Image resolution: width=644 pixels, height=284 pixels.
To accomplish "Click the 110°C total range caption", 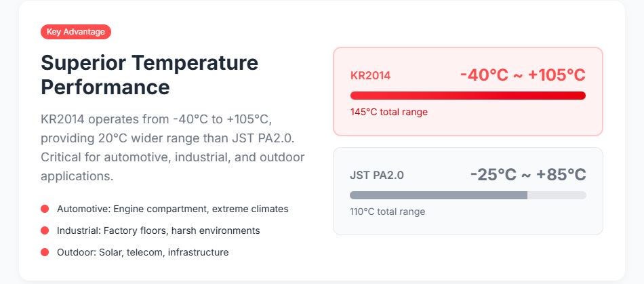I will 387,211.
